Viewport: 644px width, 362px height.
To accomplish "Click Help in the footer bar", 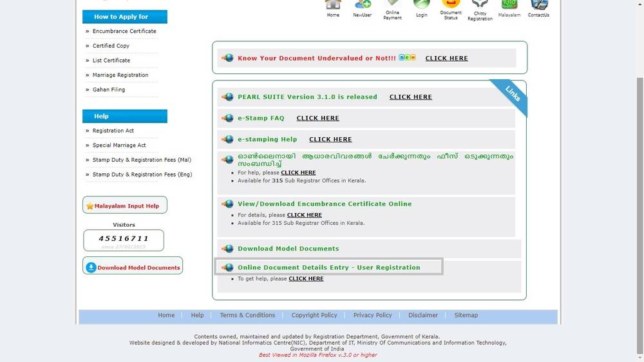I will tap(197, 315).
